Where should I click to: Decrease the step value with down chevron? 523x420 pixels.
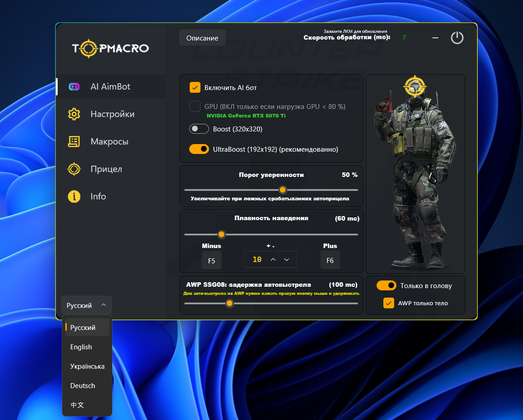coord(287,259)
